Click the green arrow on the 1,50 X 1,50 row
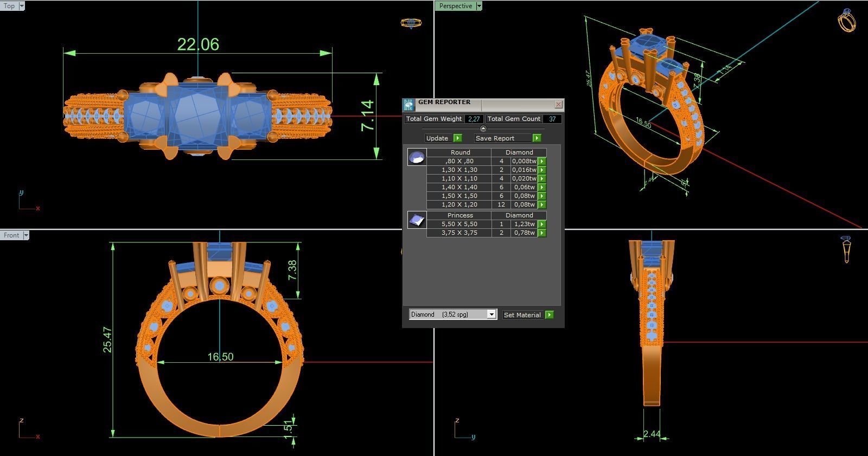Viewport: 868px width, 456px height. pyautogui.click(x=542, y=196)
